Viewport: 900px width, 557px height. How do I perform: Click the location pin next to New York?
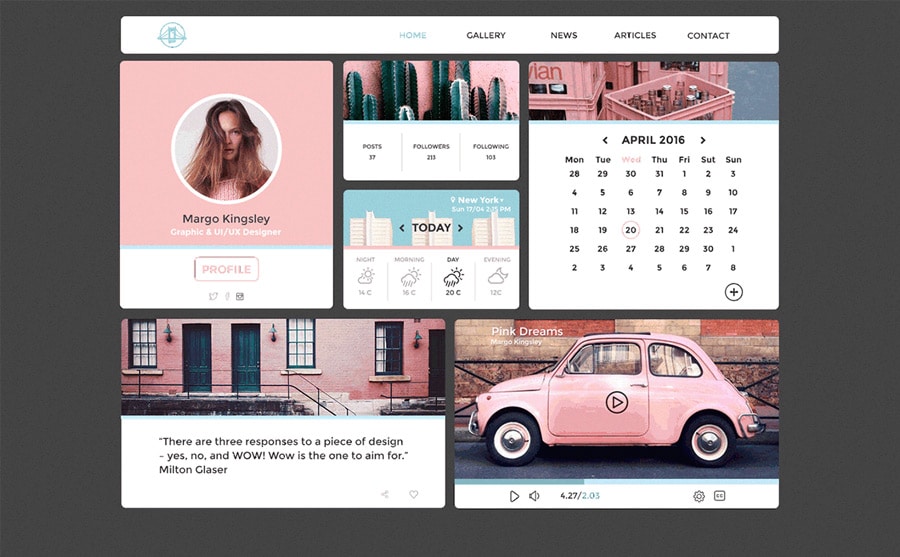(x=453, y=200)
